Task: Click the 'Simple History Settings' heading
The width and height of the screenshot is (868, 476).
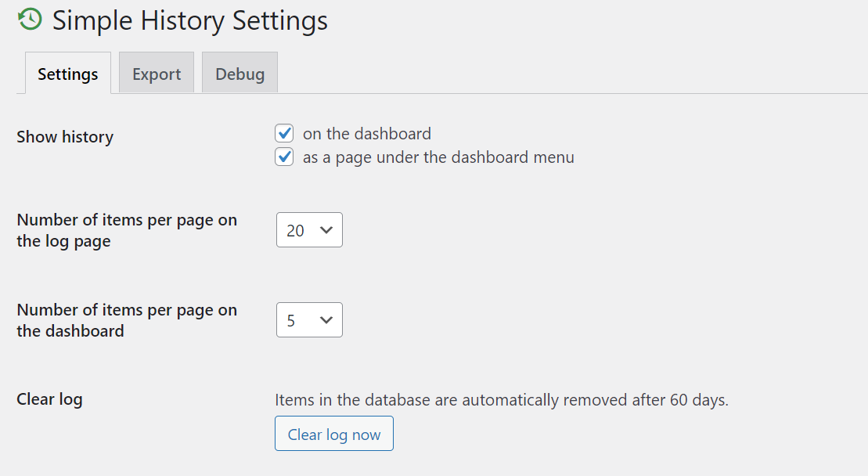Action: 190,21
